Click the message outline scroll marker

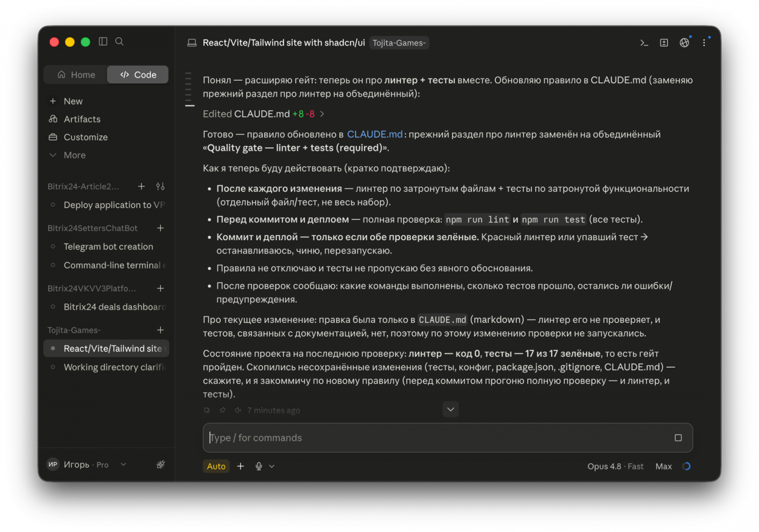pyautogui.click(x=189, y=89)
